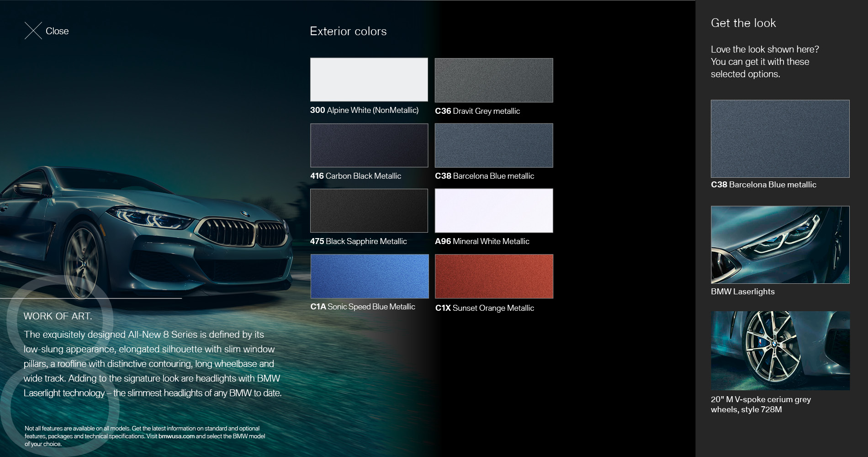Pick the Mineral White Metallic swatch
Screen dimensions: 868x457
(x=494, y=211)
